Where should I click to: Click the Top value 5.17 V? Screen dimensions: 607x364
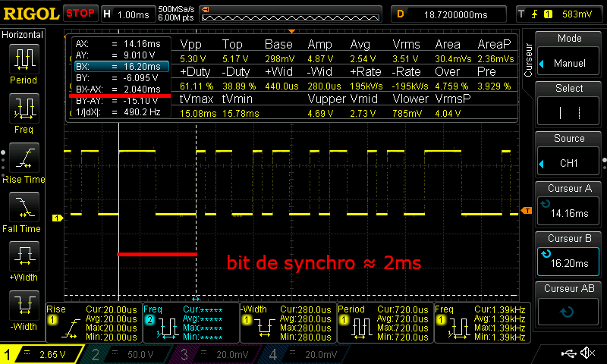[235, 59]
